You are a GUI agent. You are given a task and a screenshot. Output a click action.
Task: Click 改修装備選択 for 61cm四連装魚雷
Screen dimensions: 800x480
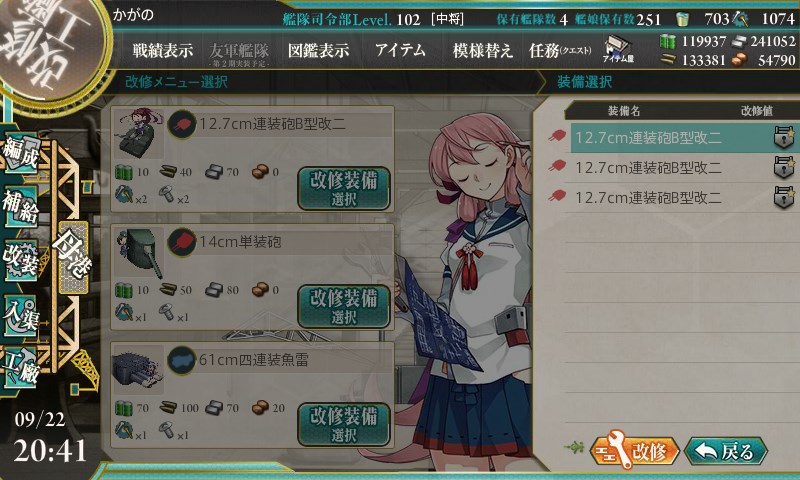(344, 424)
